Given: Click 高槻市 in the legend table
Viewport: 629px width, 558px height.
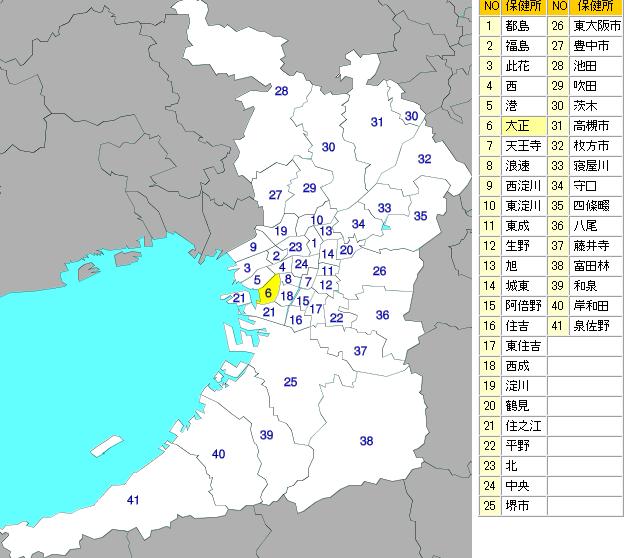Looking at the screenshot, I should (x=597, y=126).
